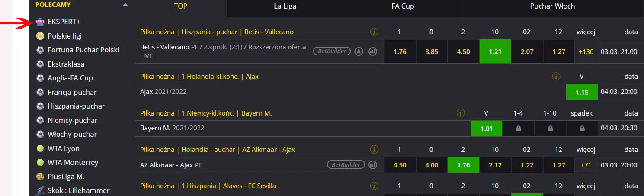Open info icon for Hiszpania - puchar header

[x=375, y=32]
